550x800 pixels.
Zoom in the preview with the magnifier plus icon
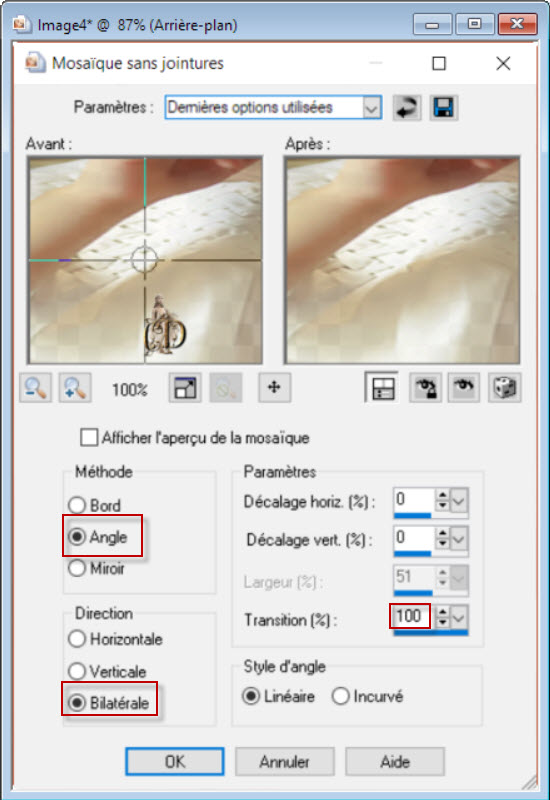pos(75,388)
